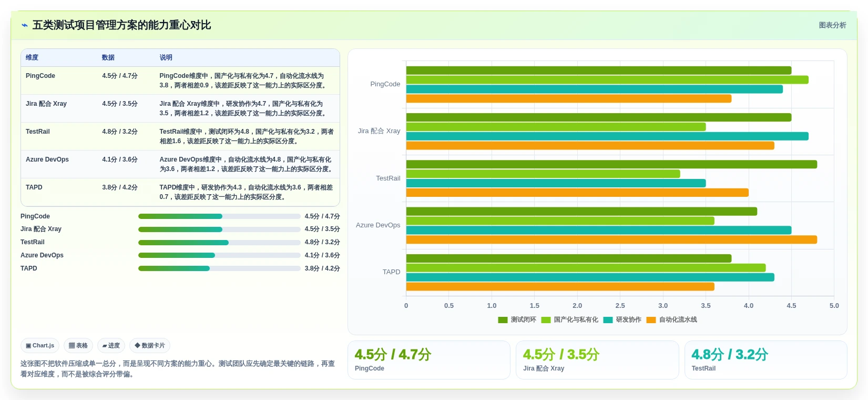Open the TestRail 4.8分 / 3.2分 data card
The height and width of the screenshot is (400, 868).
pyautogui.click(x=765, y=360)
